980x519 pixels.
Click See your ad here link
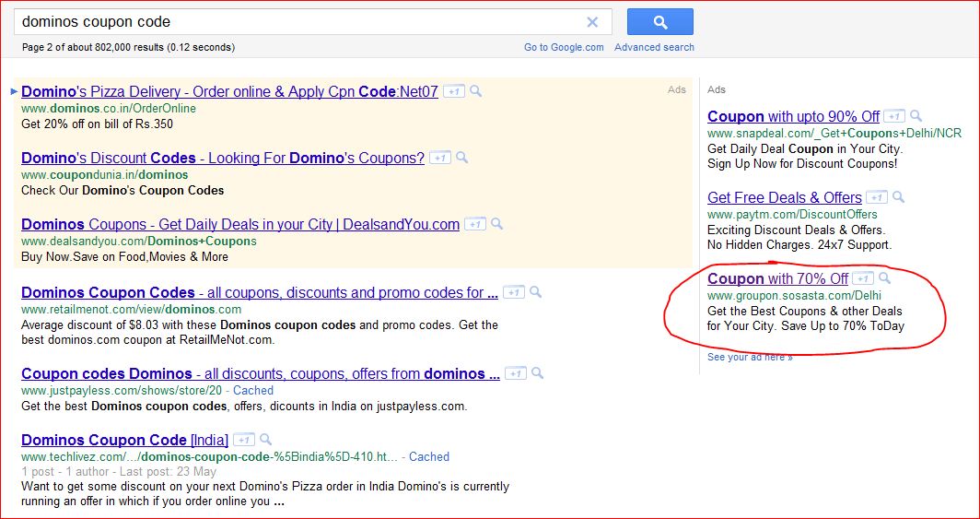point(750,357)
